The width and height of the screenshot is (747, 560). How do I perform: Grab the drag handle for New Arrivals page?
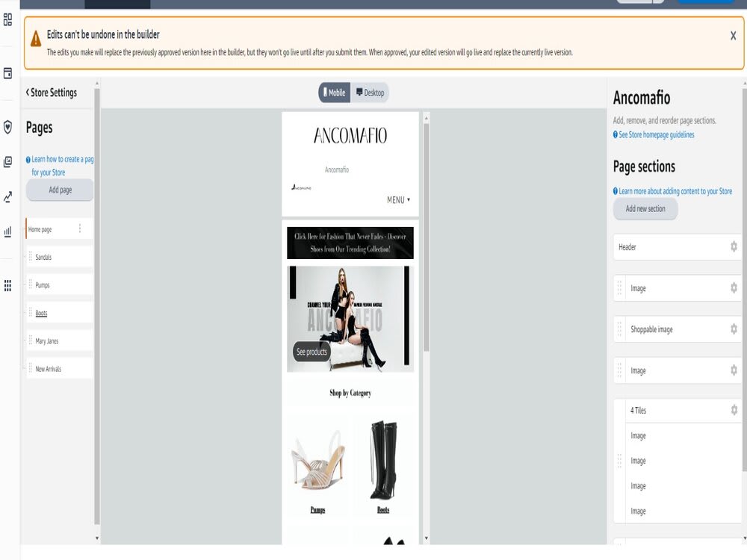click(31, 369)
